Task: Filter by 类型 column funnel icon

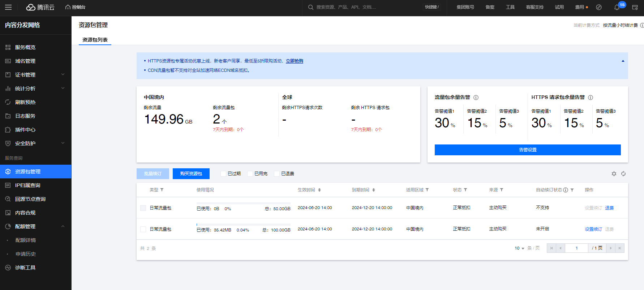Action: coord(162,190)
